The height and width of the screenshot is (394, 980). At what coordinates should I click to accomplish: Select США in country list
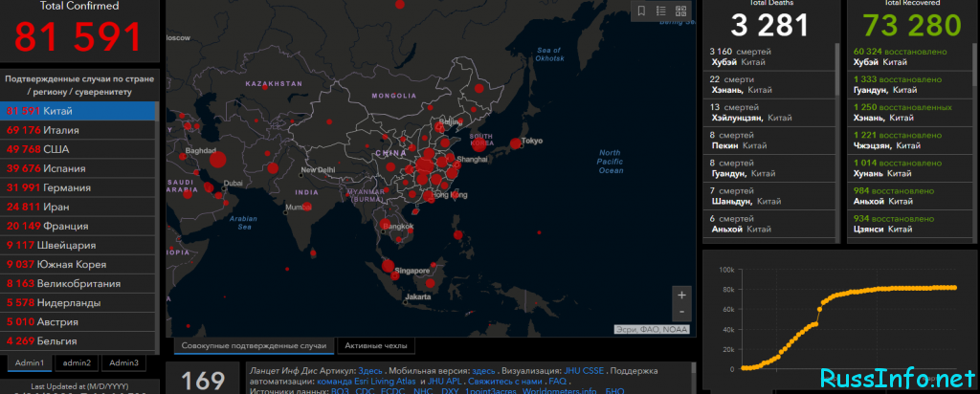(78, 149)
